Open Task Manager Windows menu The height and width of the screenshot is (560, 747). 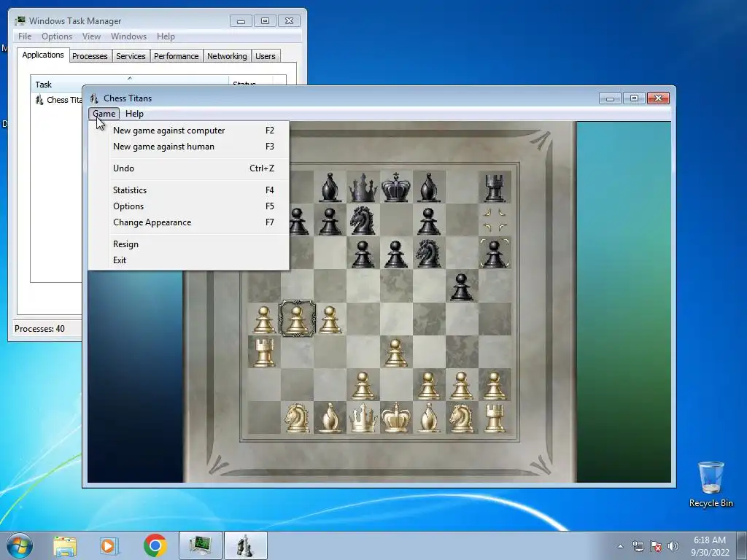pyautogui.click(x=128, y=36)
